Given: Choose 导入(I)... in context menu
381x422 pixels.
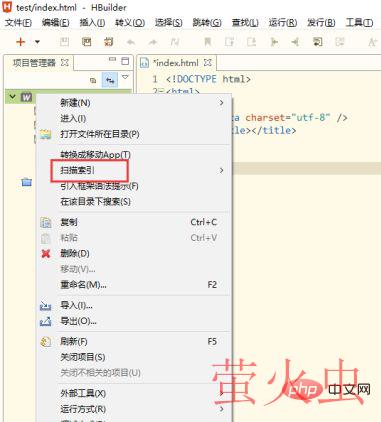Looking at the screenshot, I should click(134, 305).
